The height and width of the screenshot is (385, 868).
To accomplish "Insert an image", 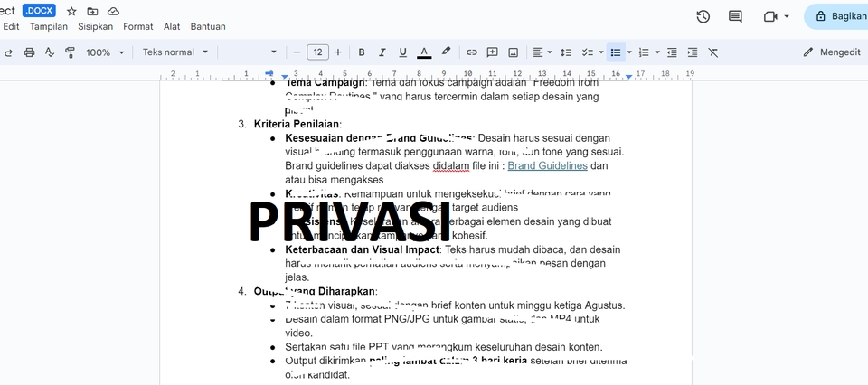I will 514,52.
